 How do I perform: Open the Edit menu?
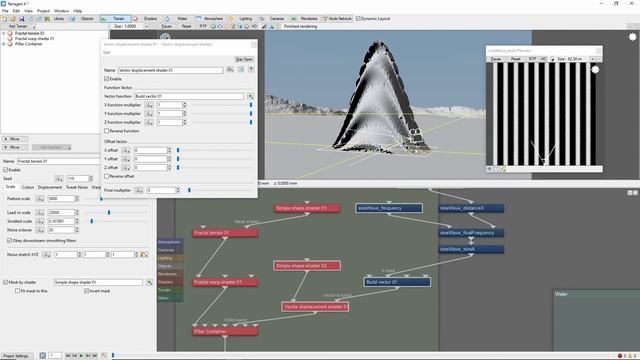(16, 11)
